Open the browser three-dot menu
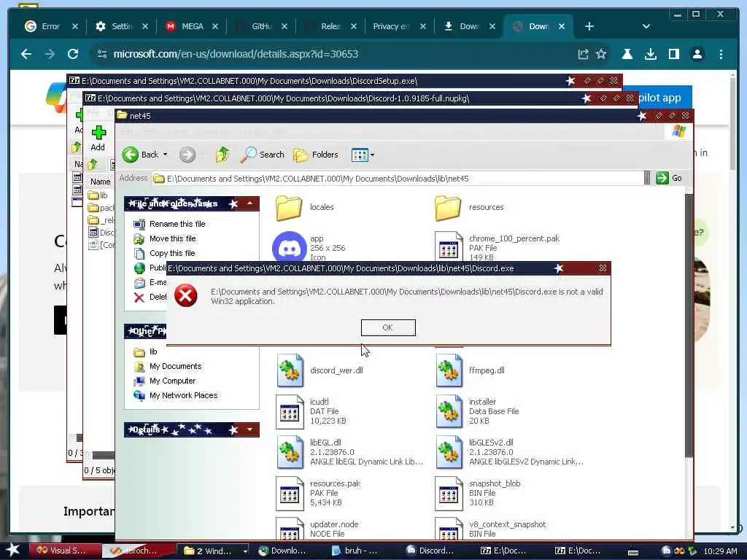This screenshot has height=560, width=747. (721, 54)
